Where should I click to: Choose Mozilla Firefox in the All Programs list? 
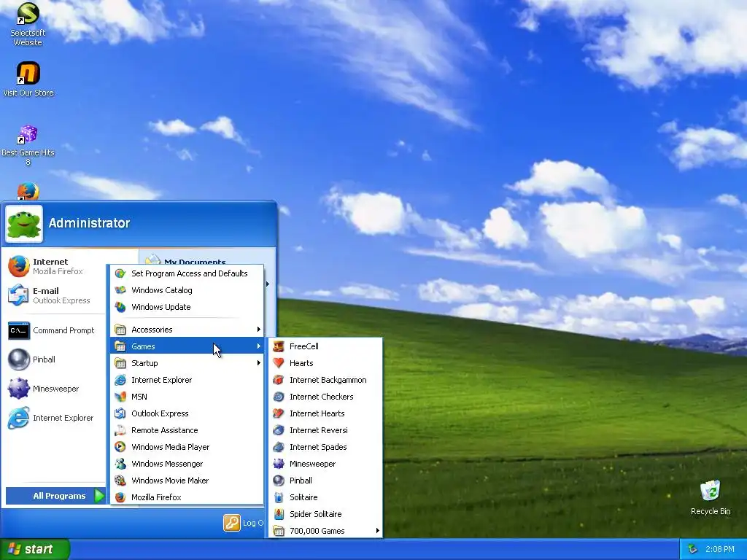[187, 497]
